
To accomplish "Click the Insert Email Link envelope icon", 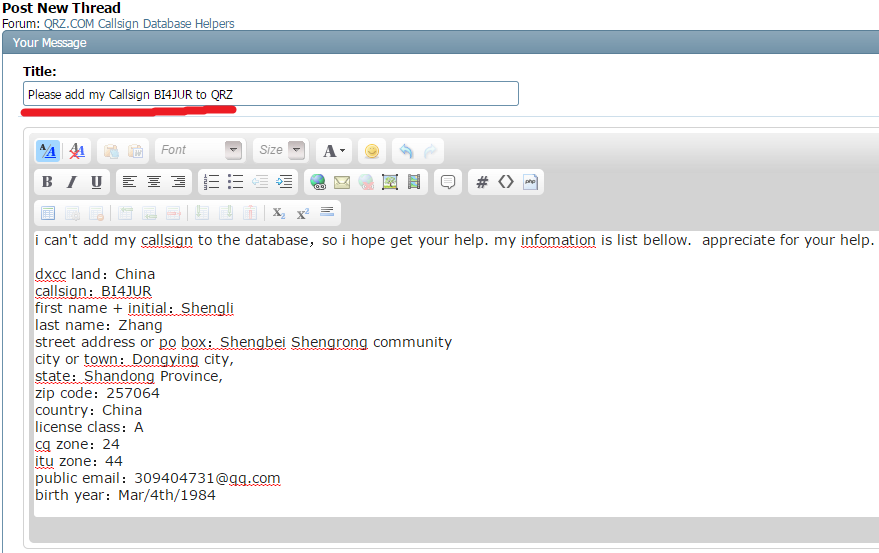I will [x=342, y=182].
